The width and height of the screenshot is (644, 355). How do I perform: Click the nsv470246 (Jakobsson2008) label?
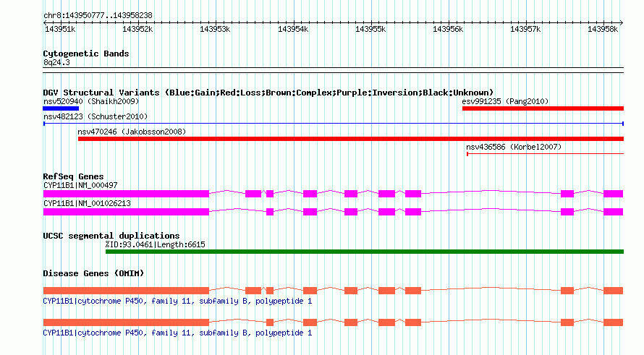tap(132, 132)
